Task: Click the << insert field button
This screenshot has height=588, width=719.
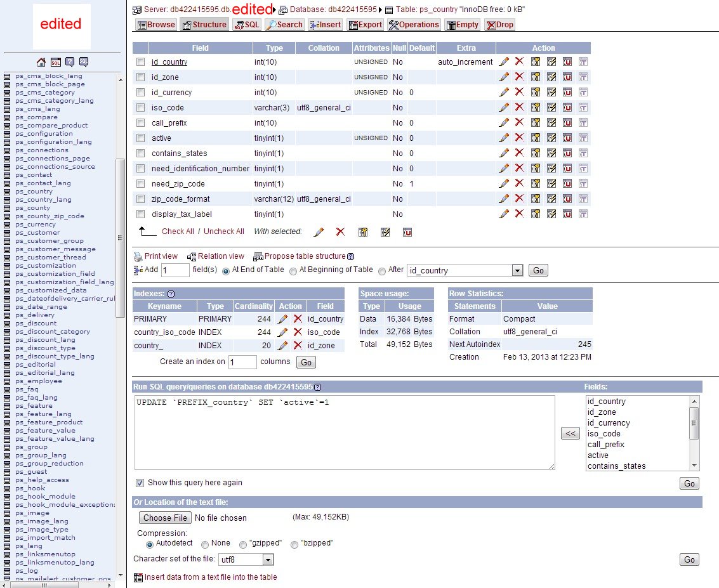Action: (x=571, y=434)
